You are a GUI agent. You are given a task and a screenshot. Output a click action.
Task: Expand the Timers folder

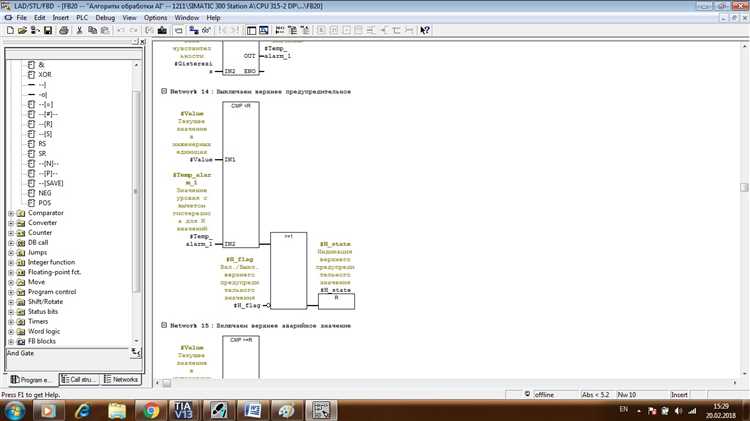pos(11,322)
